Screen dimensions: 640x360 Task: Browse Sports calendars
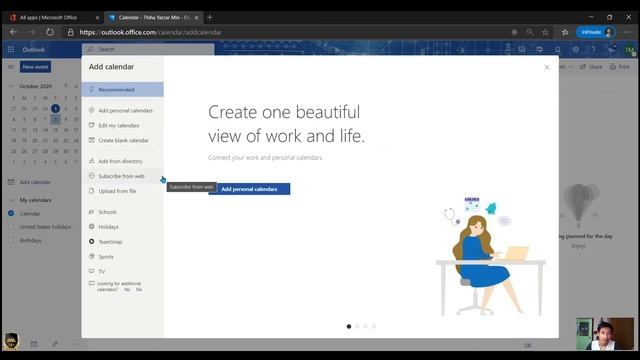click(x=122, y=256)
